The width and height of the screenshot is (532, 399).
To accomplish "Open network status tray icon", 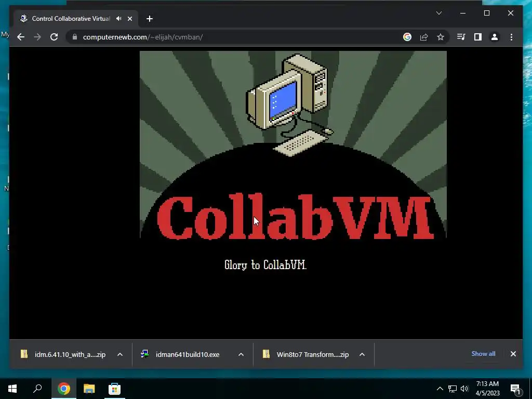I will tap(453, 389).
